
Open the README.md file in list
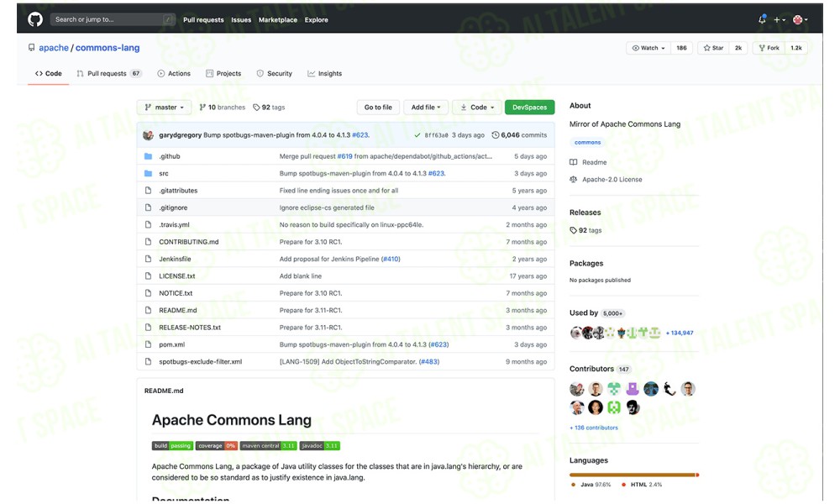pos(178,311)
